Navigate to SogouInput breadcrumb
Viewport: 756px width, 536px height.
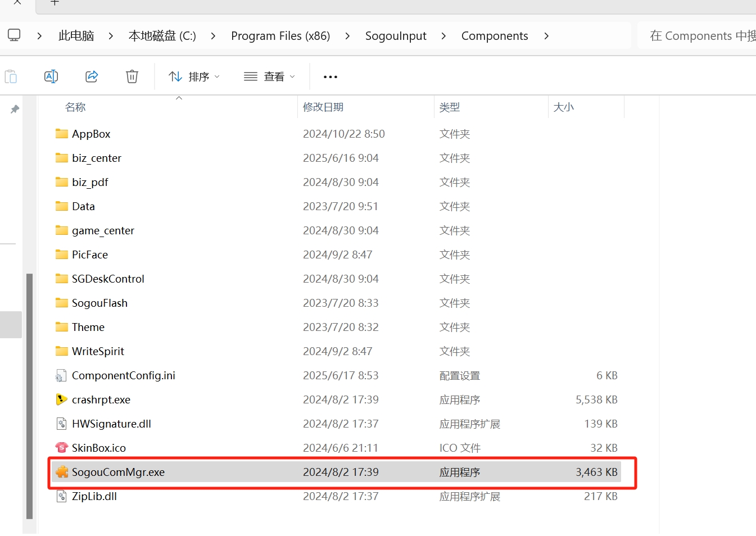point(396,36)
